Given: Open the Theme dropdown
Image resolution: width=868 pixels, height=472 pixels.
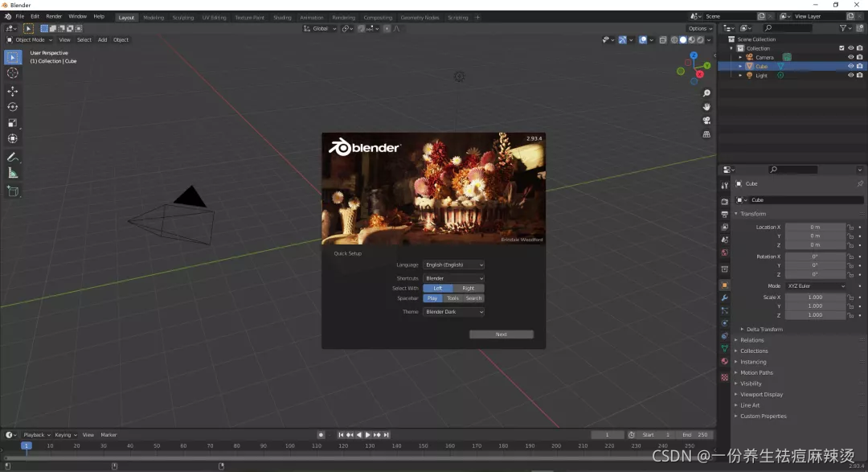Looking at the screenshot, I should [453, 312].
